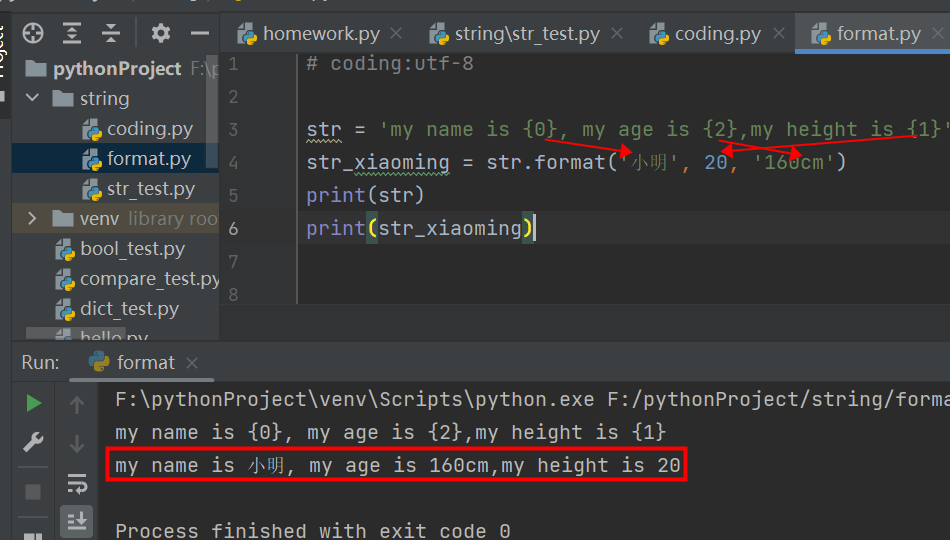Open dict_test.py from the project tree
This screenshot has height=540, width=950.
129,309
